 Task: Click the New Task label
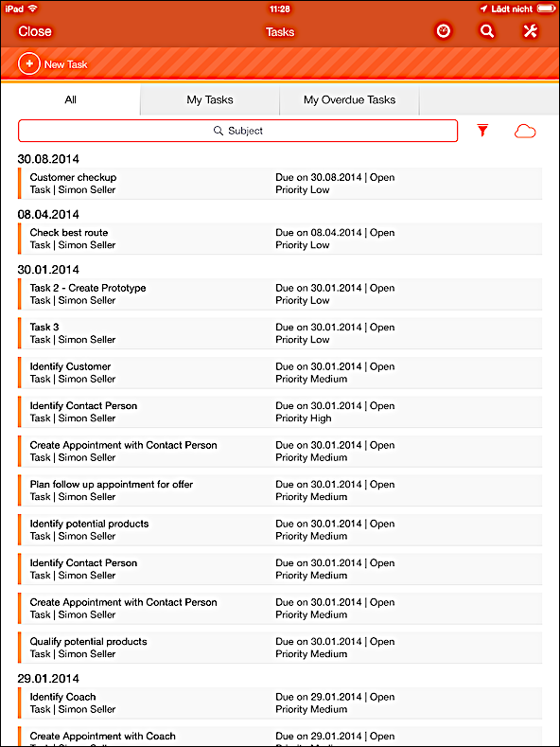pos(65,64)
